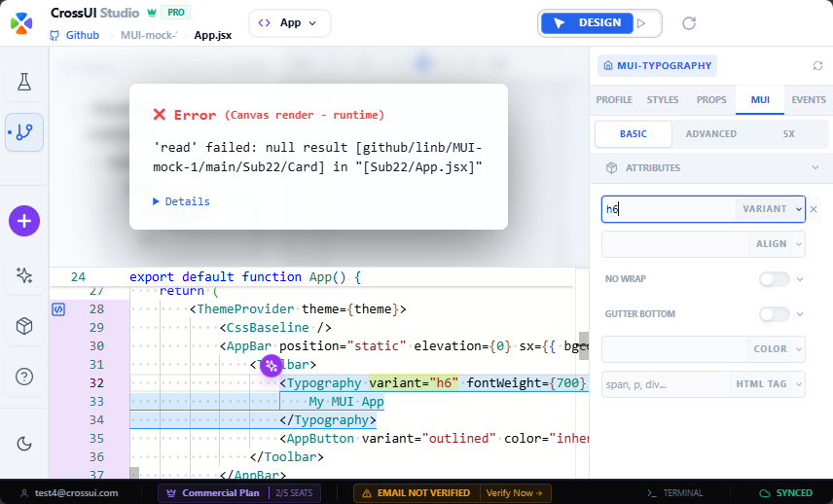The height and width of the screenshot is (504, 833).
Task: Clear the variant field with X
Action: 814,209
